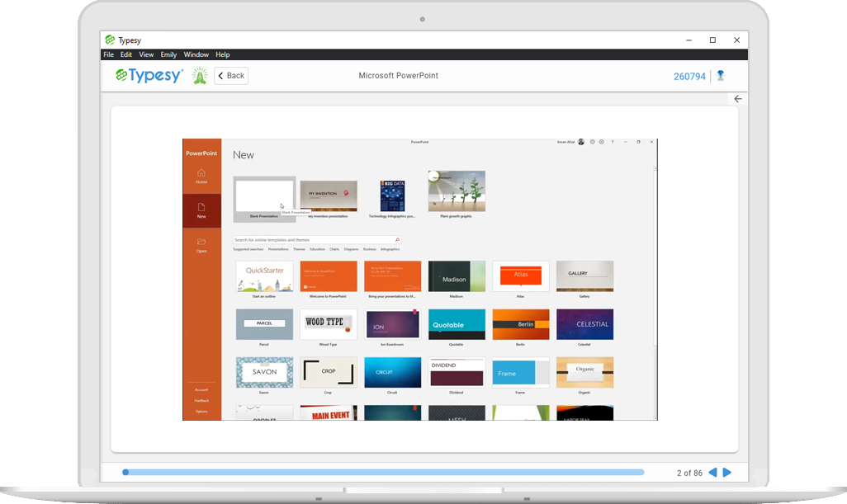Image resolution: width=847 pixels, height=504 pixels.
Task: Select the Savon theme thumbnail
Action: click(x=264, y=372)
